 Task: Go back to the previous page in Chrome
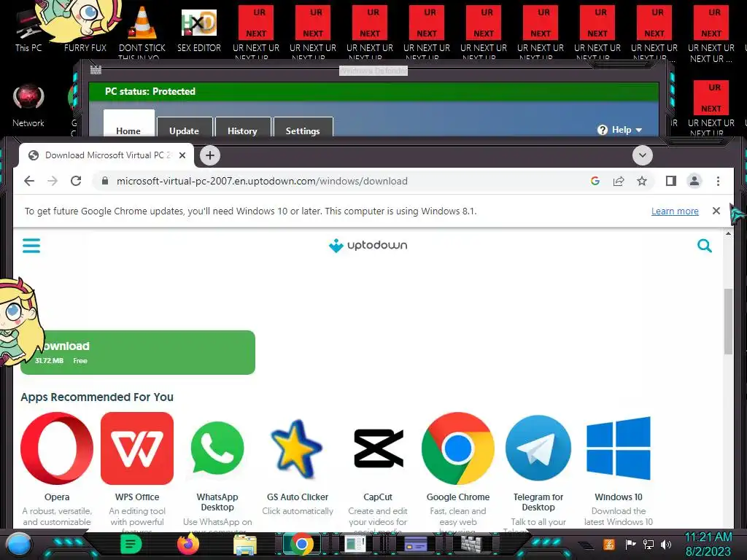(29, 181)
